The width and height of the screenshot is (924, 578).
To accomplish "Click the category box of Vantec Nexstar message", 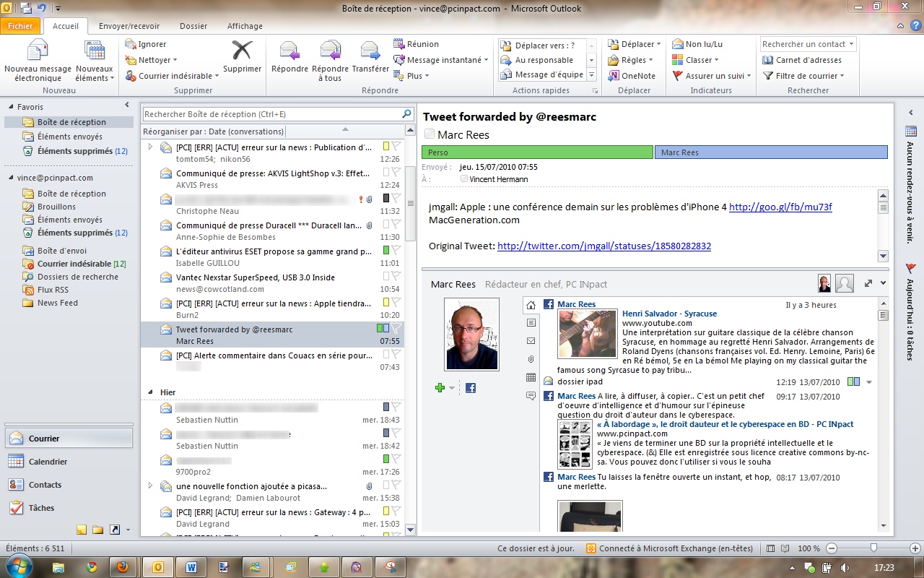I will (x=386, y=276).
